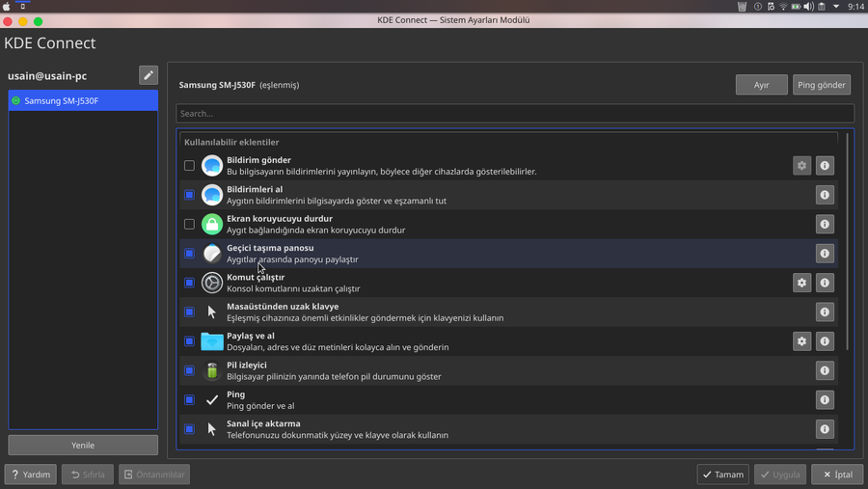868x489 pixels.
Task: Cancel with the İptal button
Action: coord(837,475)
